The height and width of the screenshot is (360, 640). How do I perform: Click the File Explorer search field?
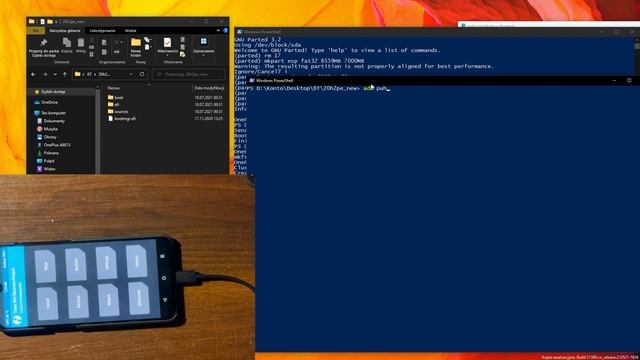(x=189, y=74)
